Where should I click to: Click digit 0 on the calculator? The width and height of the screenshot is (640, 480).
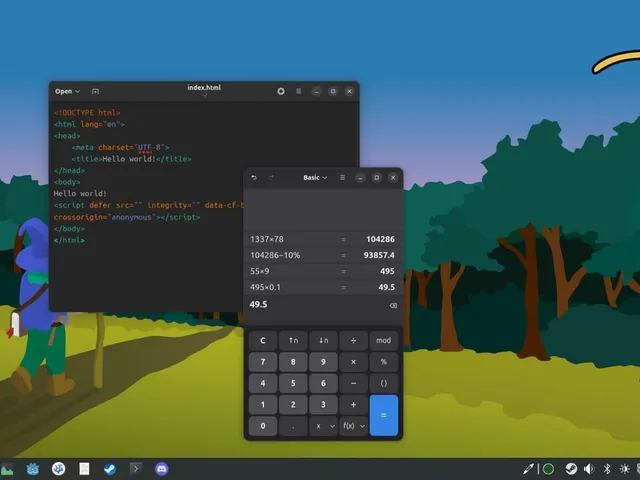point(263,426)
